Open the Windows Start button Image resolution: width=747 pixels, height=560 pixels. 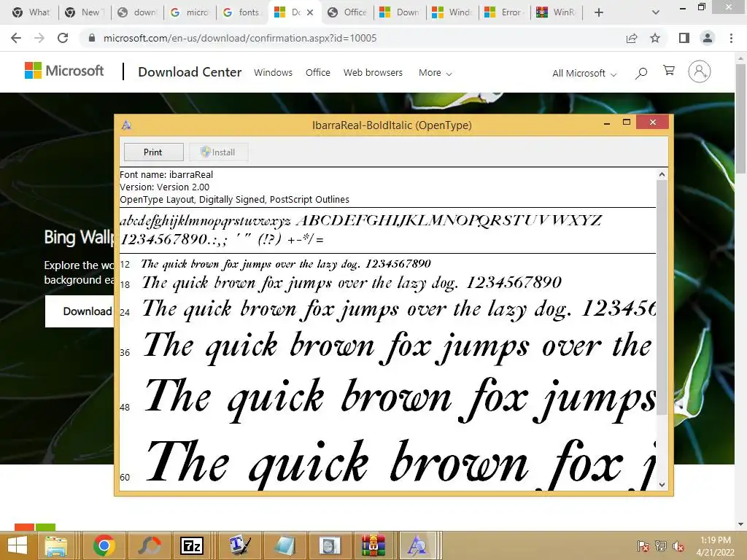click(18, 545)
